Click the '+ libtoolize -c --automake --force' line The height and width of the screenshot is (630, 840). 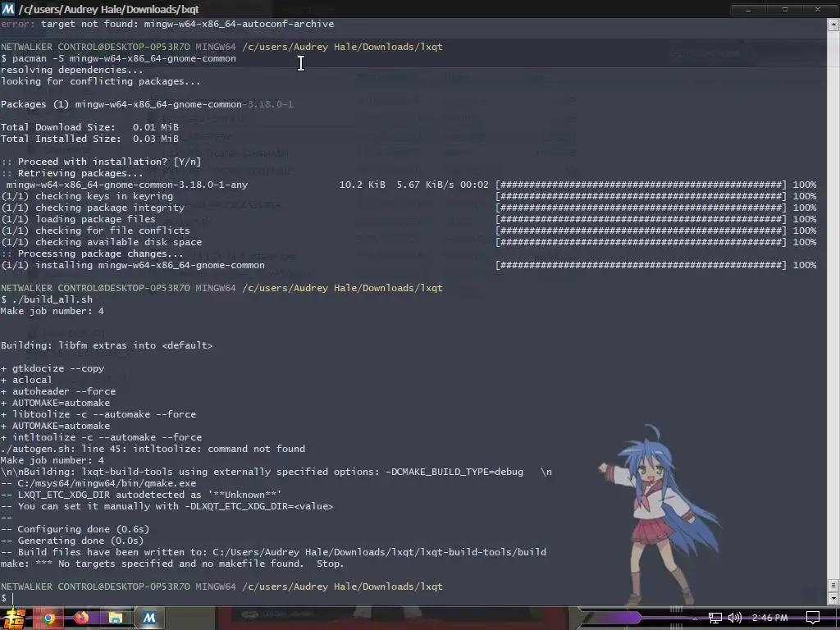98,414
